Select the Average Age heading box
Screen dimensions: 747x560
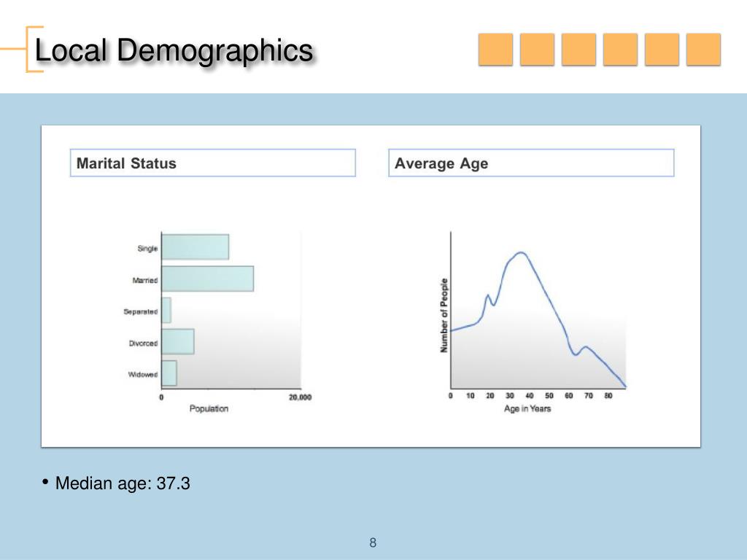531,163
